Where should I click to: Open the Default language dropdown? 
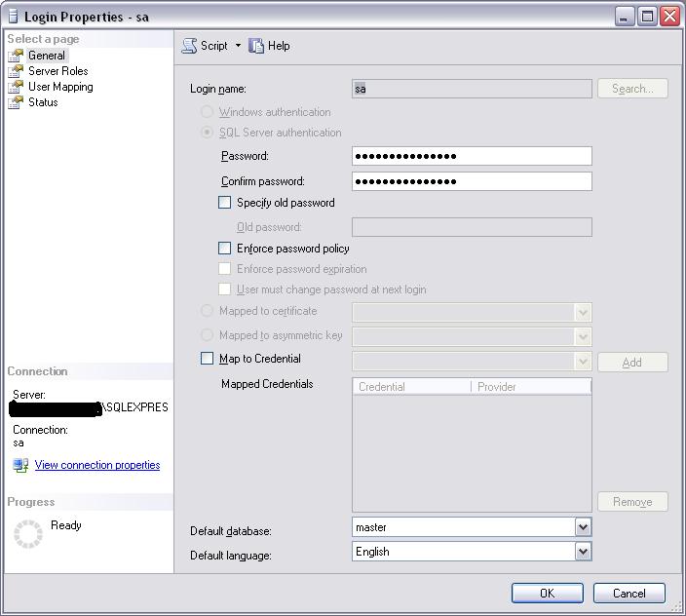(x=583, y=552)
